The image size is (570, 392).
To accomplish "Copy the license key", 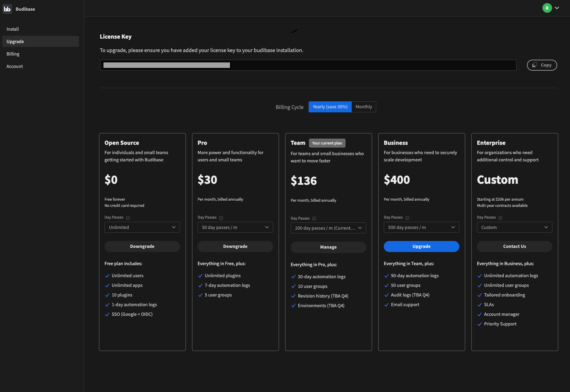I will [x=542, y=65].
